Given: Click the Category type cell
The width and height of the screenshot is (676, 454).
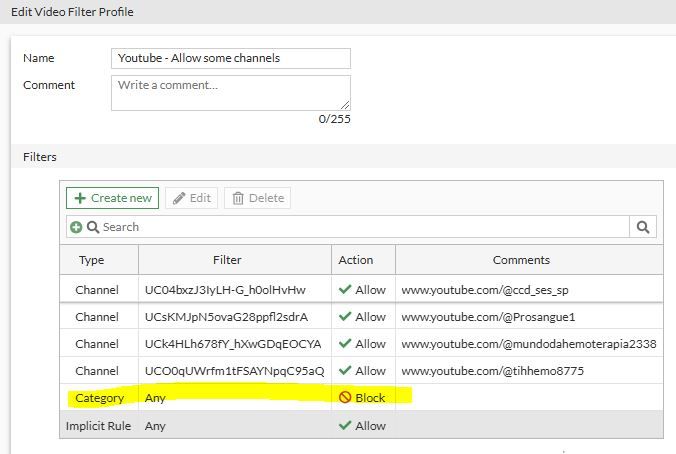Looking at the screenshot, I should pos(100,398).
